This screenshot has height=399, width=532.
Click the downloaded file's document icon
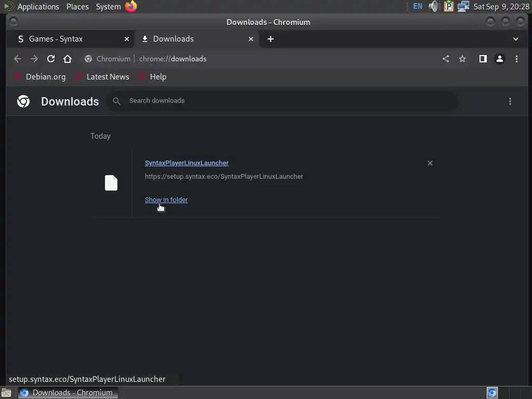click(111, 183)
